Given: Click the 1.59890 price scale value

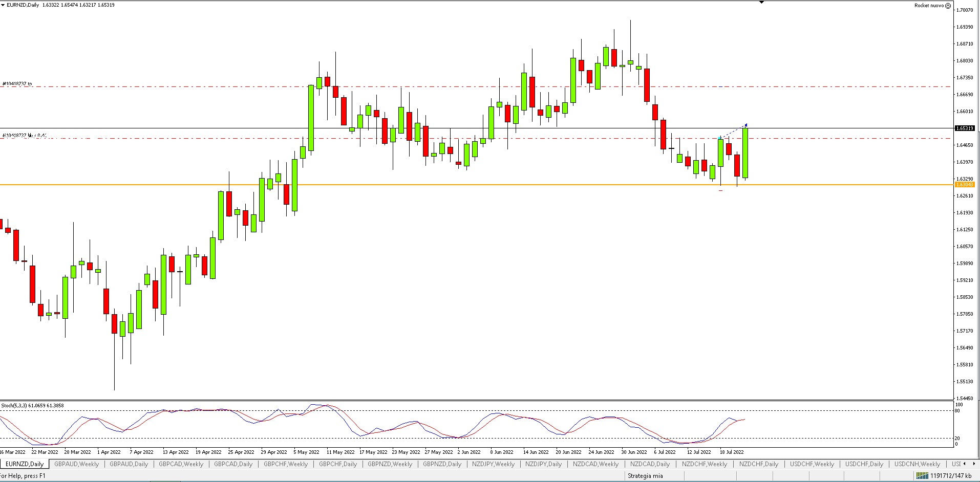Looking at the screenshot, I should (x=965, y=263).
